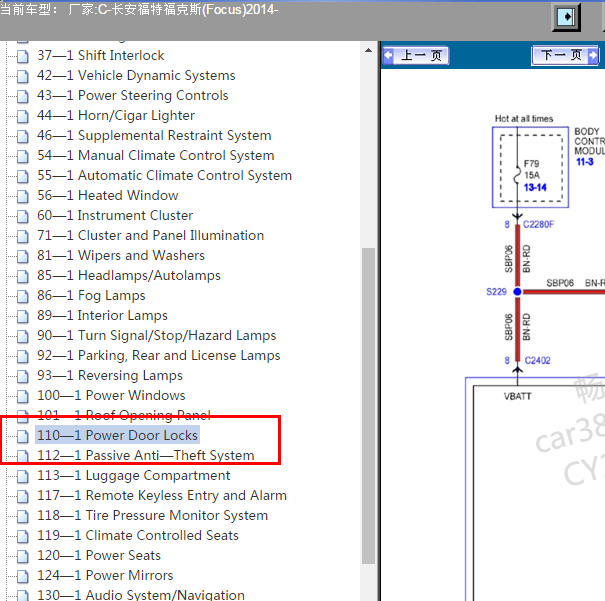Image resolution: width=605 pixels, height=601 pixels.
Task: Click document icon beside Remote Keyless Entry and Alarm
Action: tap(23, 496)
